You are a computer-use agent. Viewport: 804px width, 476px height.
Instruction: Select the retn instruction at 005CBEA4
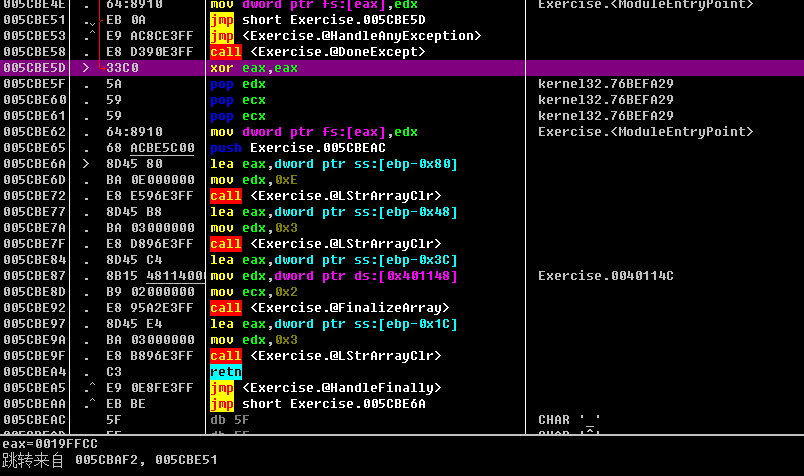226,371
